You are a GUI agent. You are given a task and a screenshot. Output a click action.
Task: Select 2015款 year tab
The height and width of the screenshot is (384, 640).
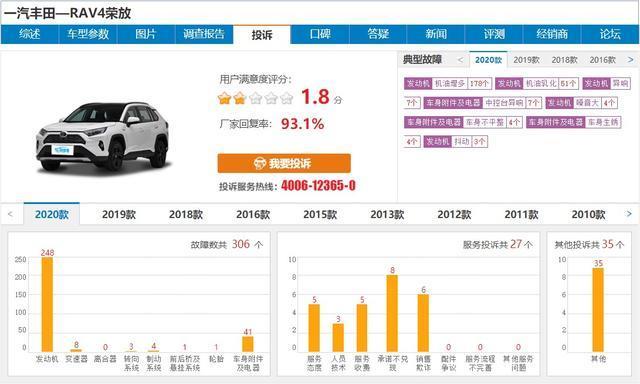[320, 214]
